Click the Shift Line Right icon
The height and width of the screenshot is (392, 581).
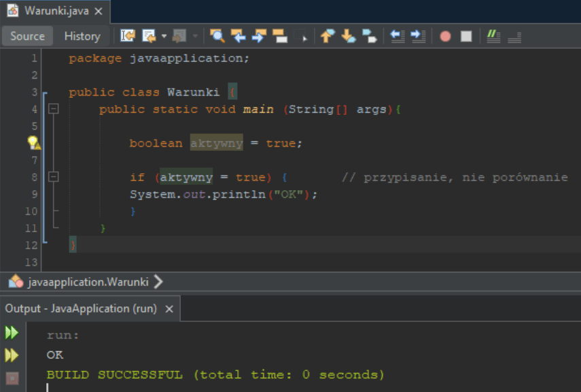(x=418, y=36)
